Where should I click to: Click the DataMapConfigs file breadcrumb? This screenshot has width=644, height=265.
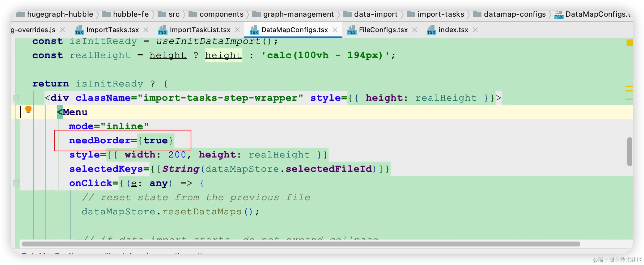point(593,14)
